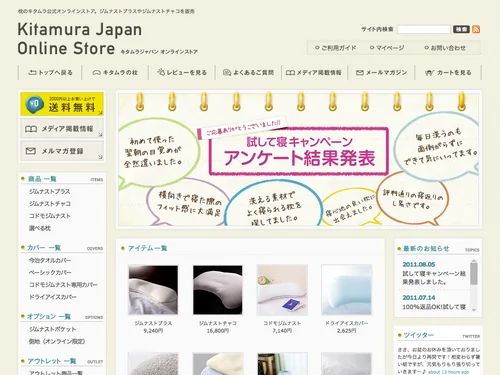Open お問い合わせ link
Viewport: 500px width, 375px height.
point(445,48)
